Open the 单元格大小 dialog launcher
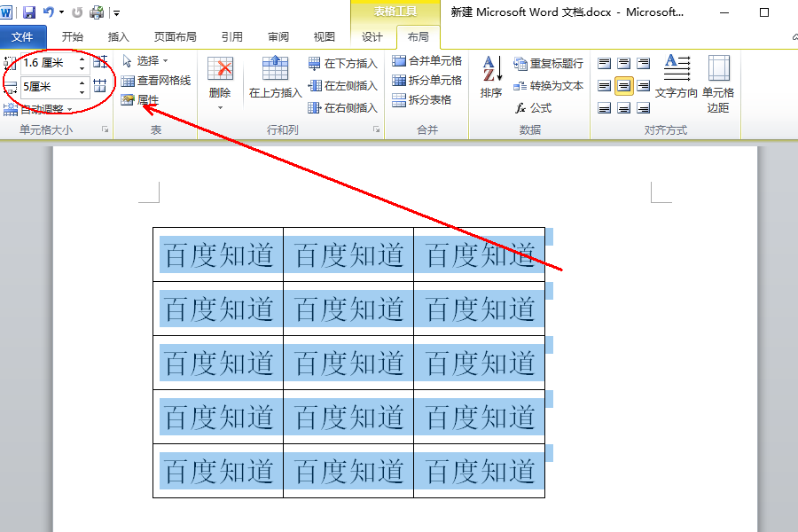This screenshot has width=798, height=532. coord(106,129)
